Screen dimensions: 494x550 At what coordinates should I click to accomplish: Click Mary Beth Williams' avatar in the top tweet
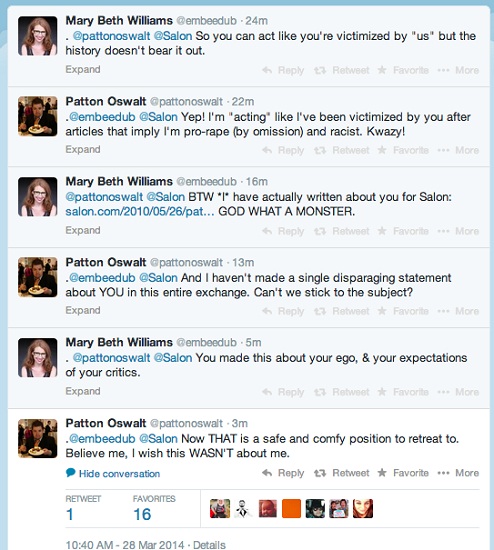coord(38,36)
